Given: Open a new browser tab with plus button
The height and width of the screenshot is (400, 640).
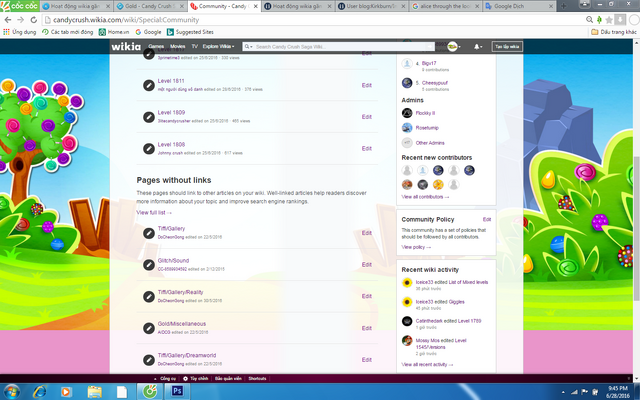Looking at the screenshot, I should (563, 6).
